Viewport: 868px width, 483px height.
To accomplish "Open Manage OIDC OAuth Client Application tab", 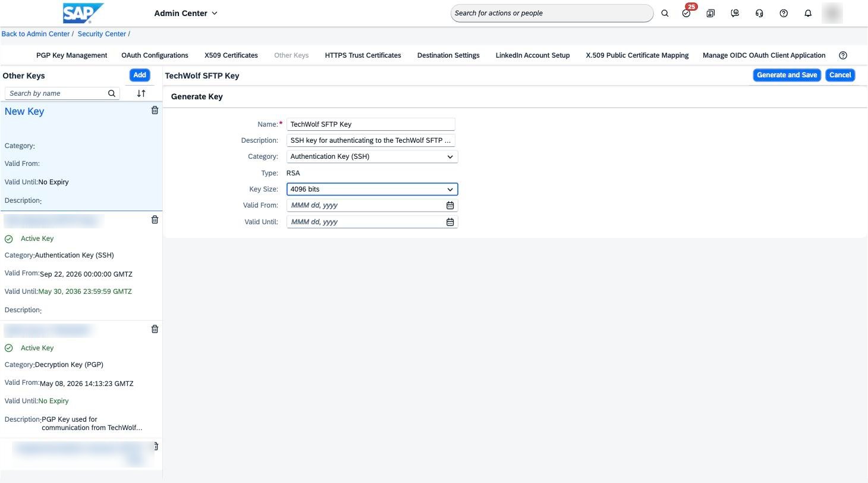I will coord(764,55).
